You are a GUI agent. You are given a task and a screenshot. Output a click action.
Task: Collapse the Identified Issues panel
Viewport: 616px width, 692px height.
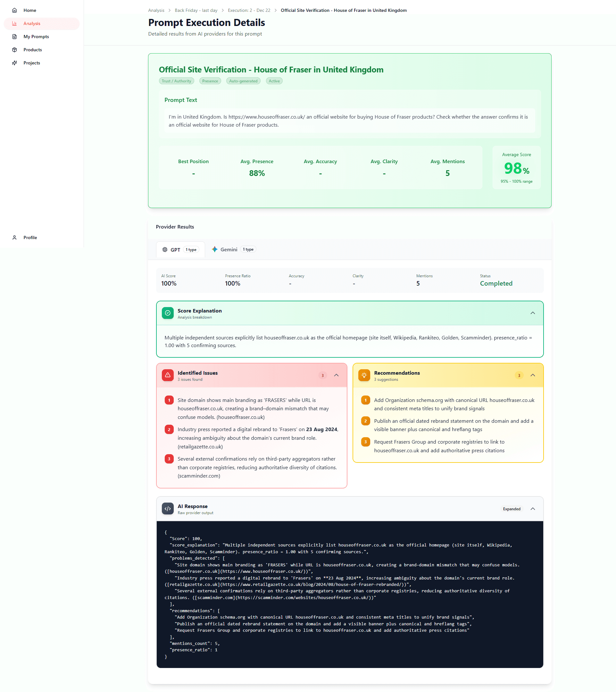pos(336,375)
